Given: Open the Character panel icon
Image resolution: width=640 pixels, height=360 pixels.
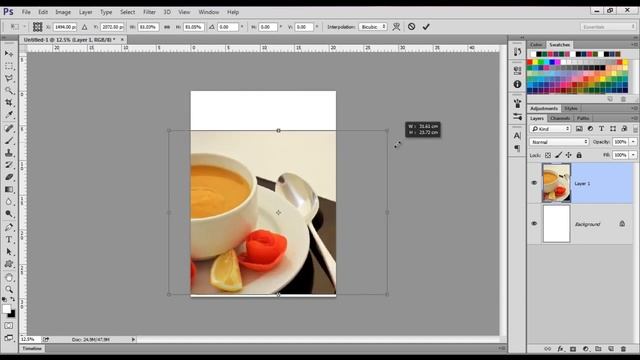Looking at the screenshot, I should coord(518,136).
